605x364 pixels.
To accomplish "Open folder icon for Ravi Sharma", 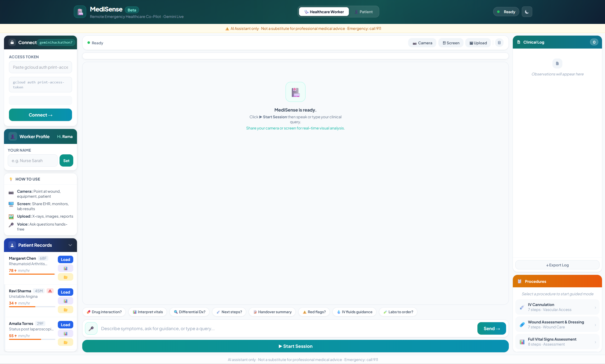I will click(66, 310).
